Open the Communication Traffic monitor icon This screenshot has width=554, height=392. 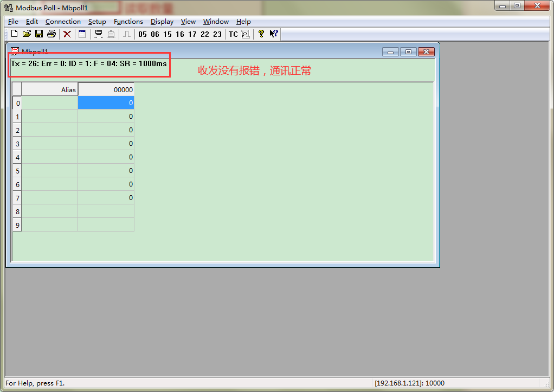[x=99, y=34]
